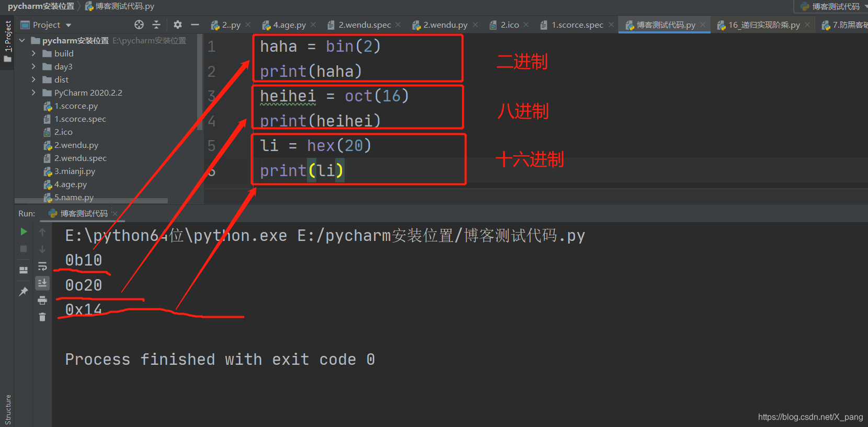
Task: Close the 1.scorce.spec editor tab
Action: pos(611,25)
